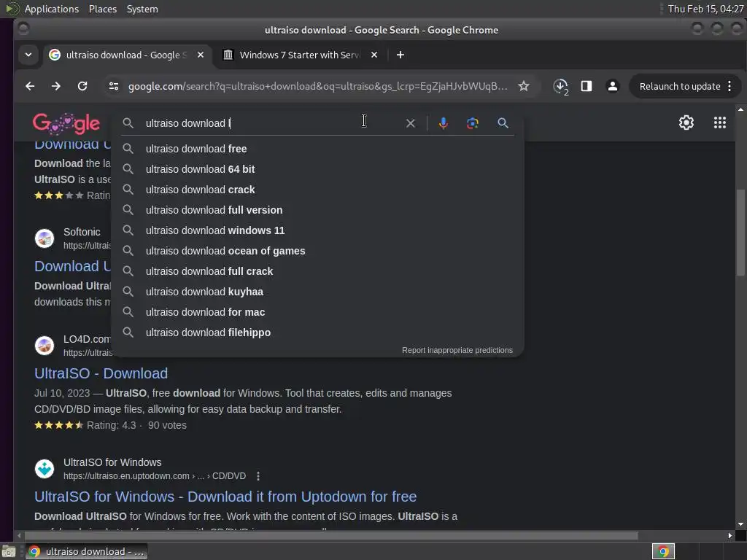Reload the current page
Screen dimensions: 747x560
coord(82,86)
